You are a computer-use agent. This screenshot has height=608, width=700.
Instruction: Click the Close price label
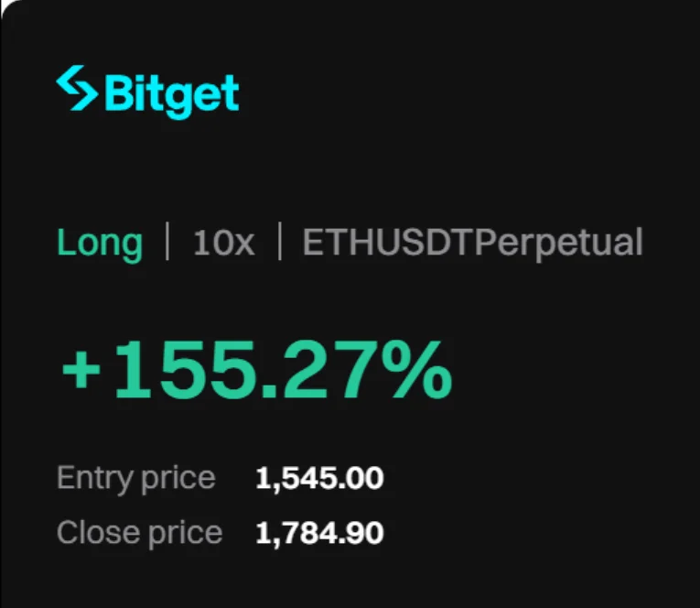coord(139,533)
